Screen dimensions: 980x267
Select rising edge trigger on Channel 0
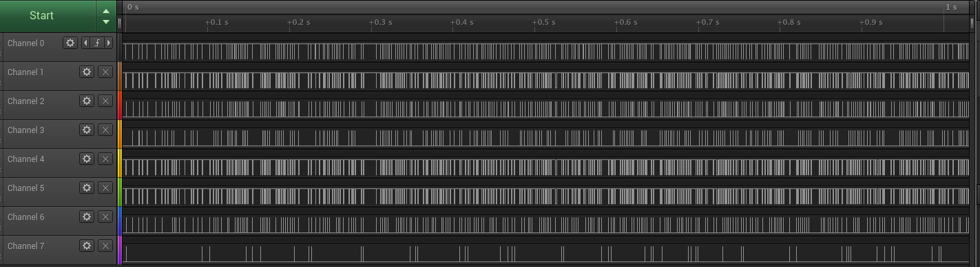coord(97,43)
